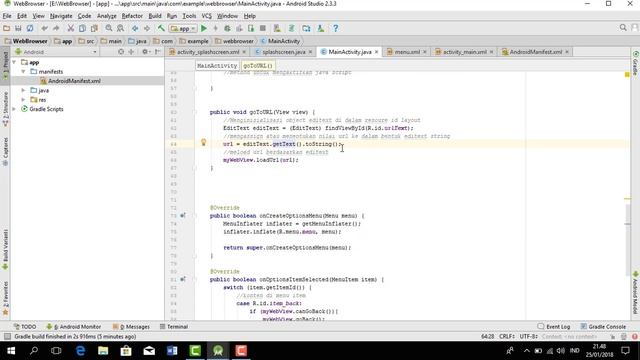The height and width of the screenshot is (360, 640).
Task: Open the AVD Manager icon
Action: click(277, 28)
